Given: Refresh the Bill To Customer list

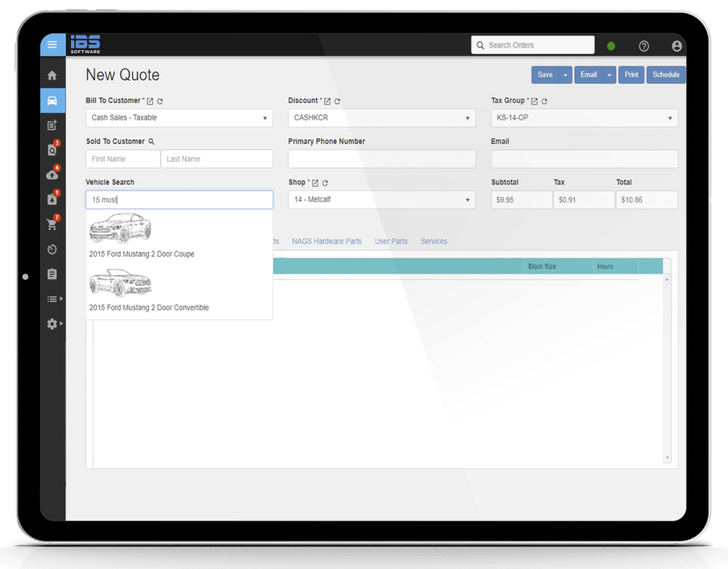Looking at the screenshot, I should click(159, 101).
